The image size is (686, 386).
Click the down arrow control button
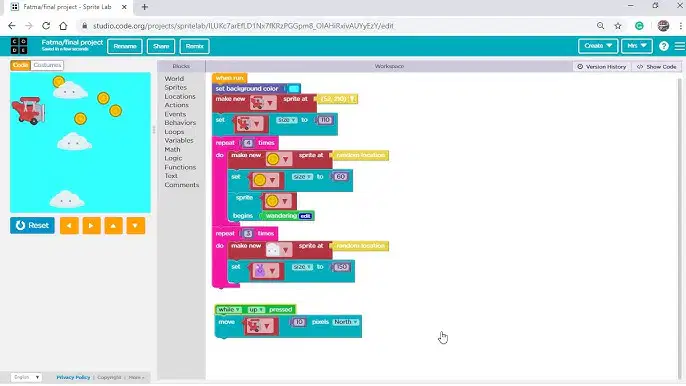[136, 226]
